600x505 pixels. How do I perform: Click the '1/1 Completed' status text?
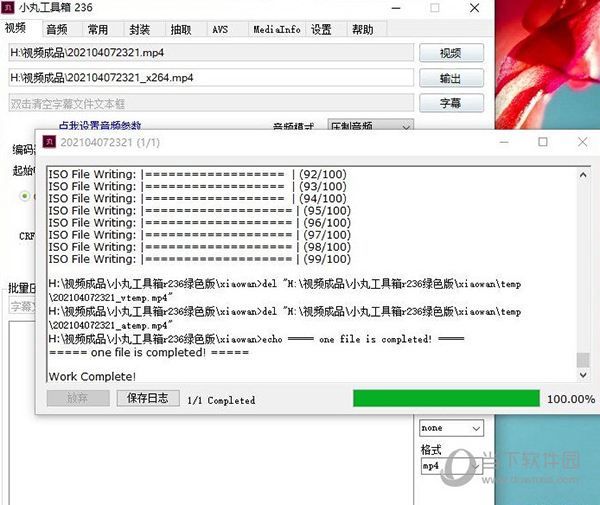coord(221,401)
